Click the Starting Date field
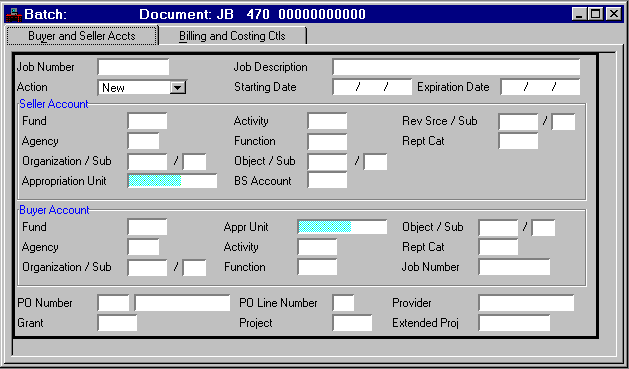 [372, 87]
